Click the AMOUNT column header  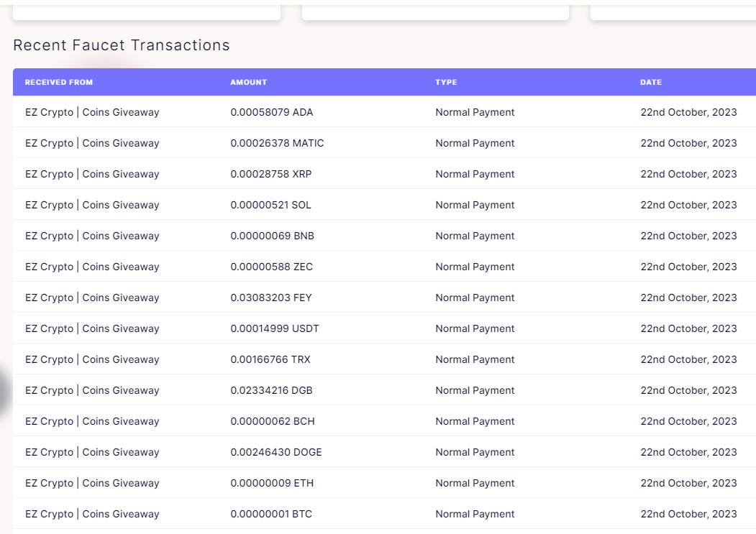[248, 83]
